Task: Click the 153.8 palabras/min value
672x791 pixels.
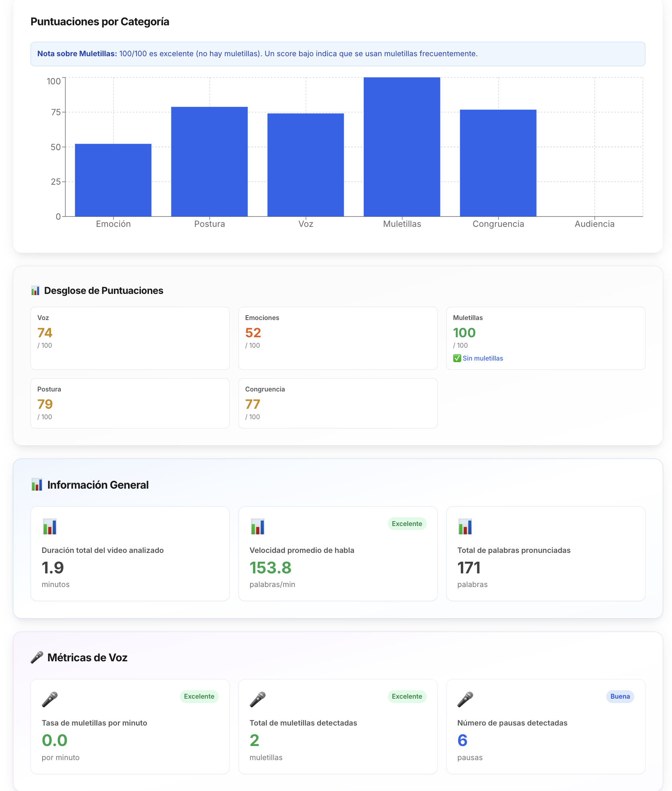Action: (271, 568)
